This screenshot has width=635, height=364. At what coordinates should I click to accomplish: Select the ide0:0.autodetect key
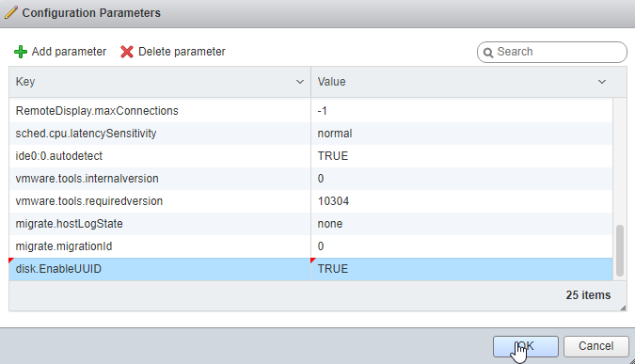(x=58, y=156)
